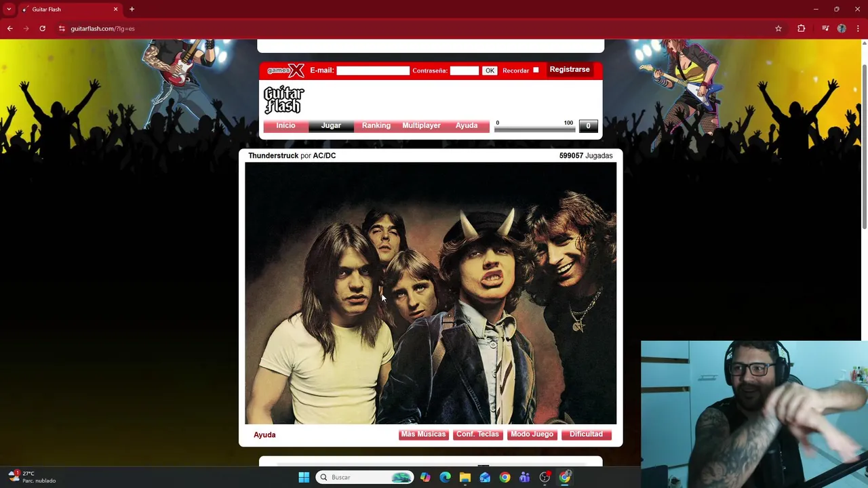Reload the Guitar Flash page
This screenshot has height=488, width=868.
tap(42, 28)
